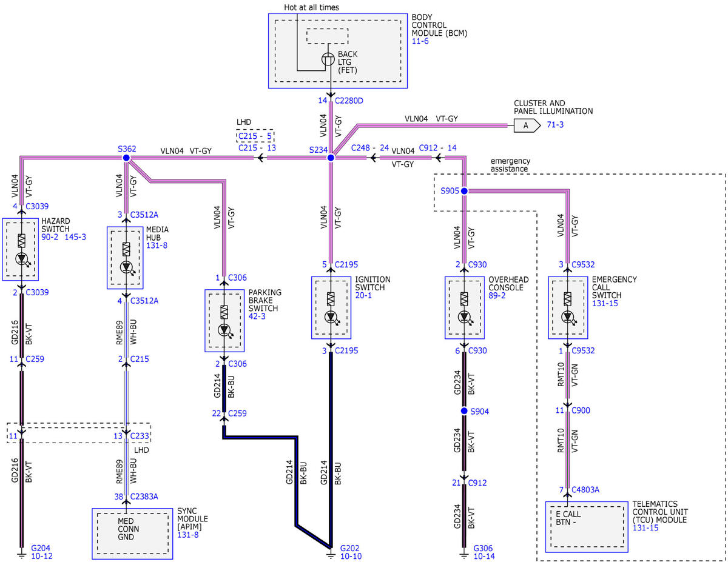
Task: Open page reference 11-6 for the BCM
Action: 420,42
